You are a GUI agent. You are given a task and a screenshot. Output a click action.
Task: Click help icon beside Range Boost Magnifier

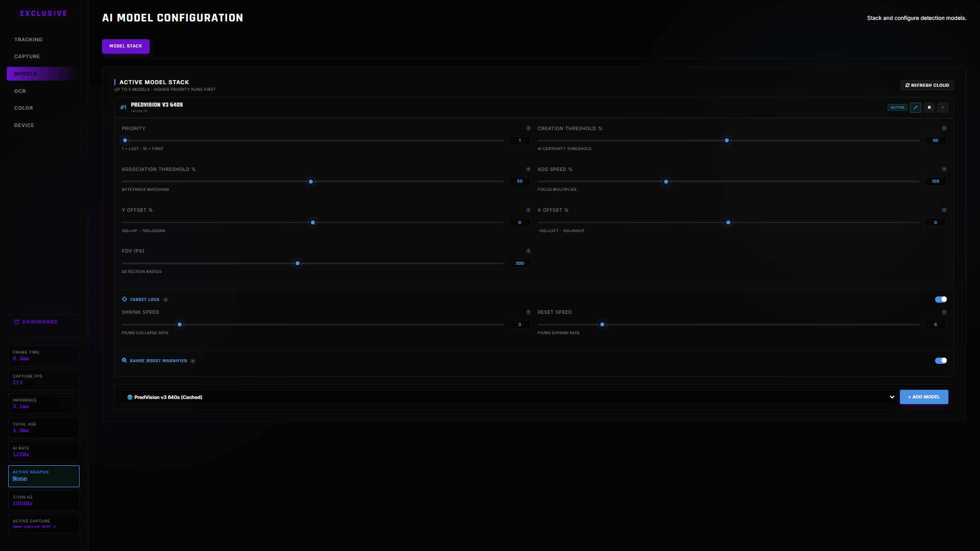point(193,361)
